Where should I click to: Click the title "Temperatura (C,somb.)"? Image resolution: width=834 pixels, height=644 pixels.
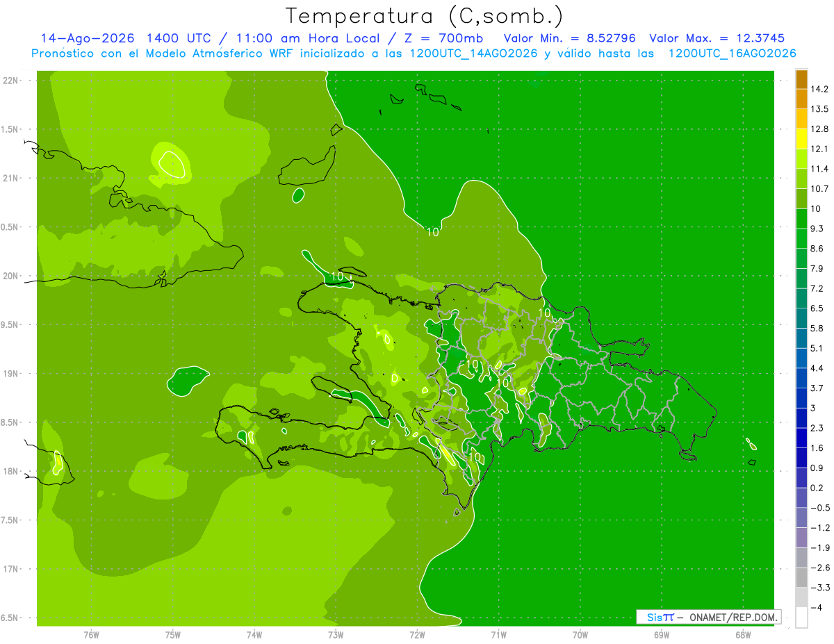425,16
